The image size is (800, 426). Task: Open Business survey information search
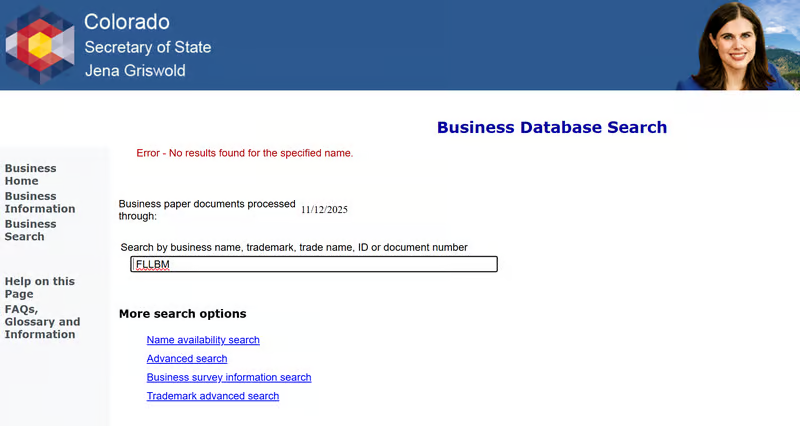click(x=229, y=378)
